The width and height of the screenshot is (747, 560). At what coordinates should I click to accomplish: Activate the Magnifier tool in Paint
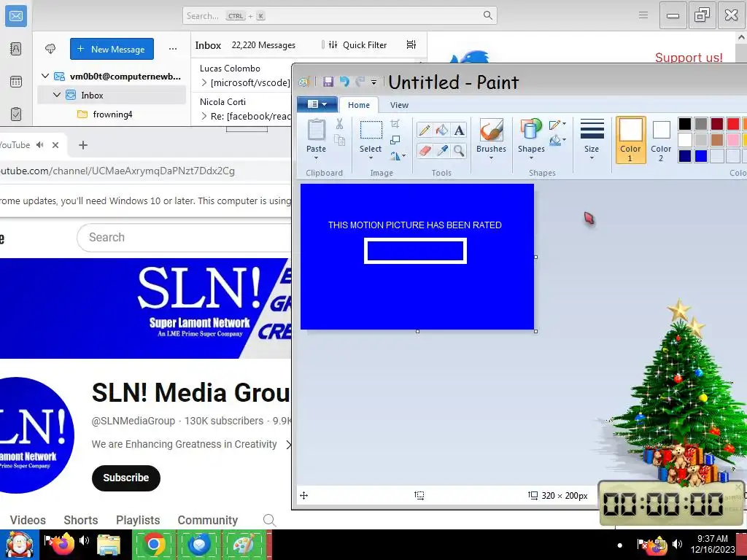tap(459, 150)
